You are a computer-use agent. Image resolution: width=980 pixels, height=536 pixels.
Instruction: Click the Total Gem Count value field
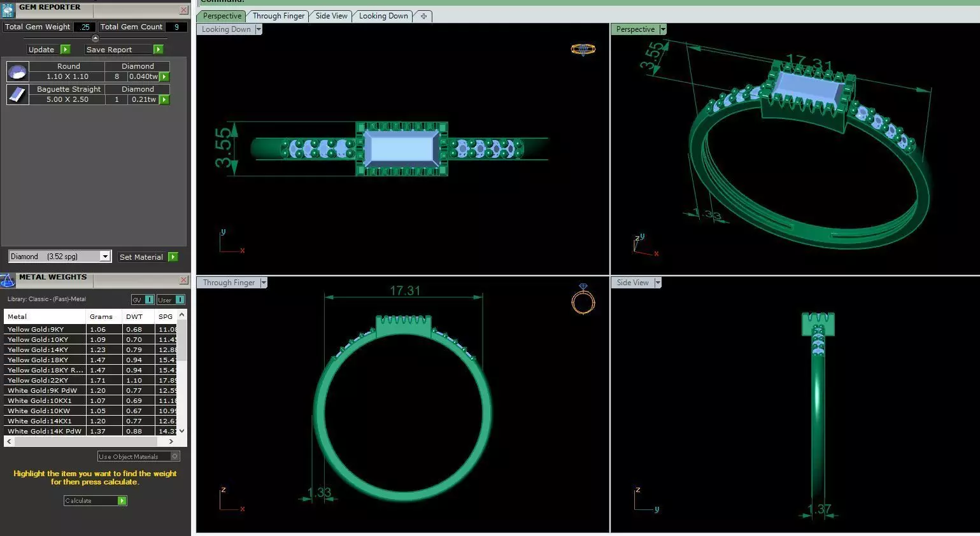(x=176, y=27)
